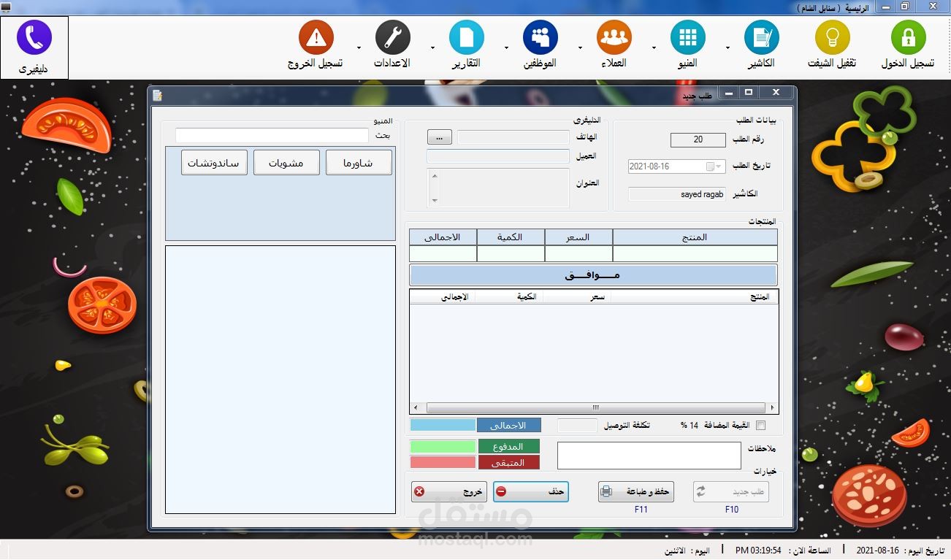
Task: Click the تقفيل الشيفت lightbulb icon
Action: [x=833, y=37]
